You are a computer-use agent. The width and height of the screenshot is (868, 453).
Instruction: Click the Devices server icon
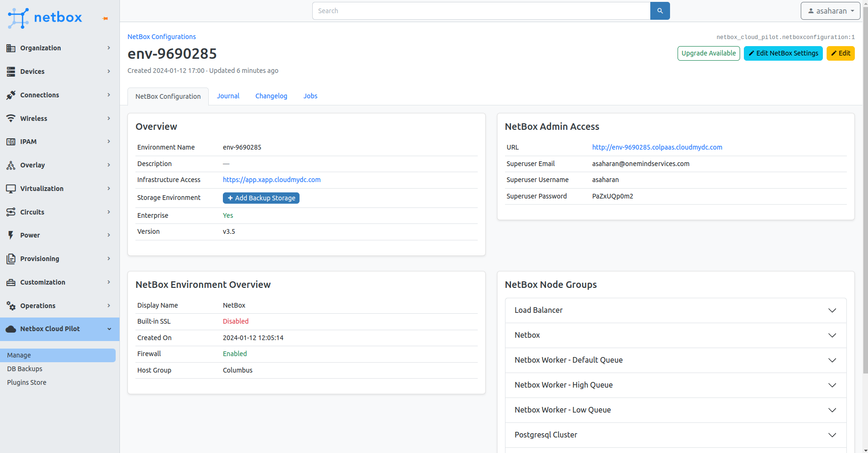(x=11, y=72)
